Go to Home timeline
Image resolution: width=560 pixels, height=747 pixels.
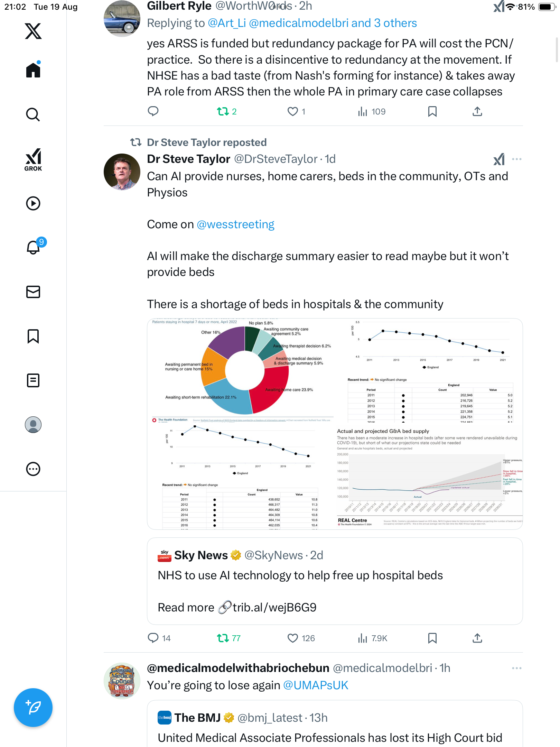[x=33, y=70]
